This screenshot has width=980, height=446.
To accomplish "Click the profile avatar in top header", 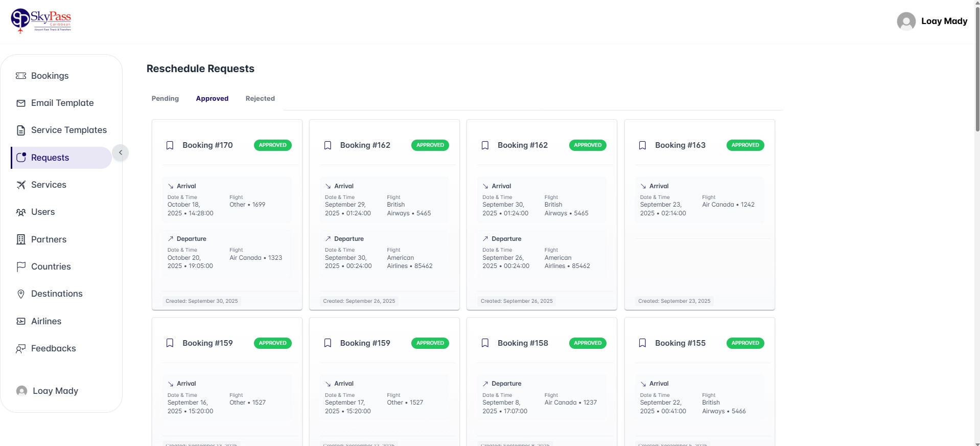I will tap(906, 21).
